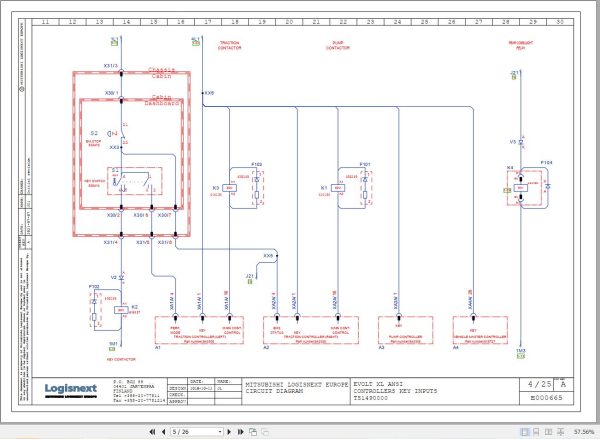
Task: Click the A2 traction controller box
Action: point(311,330)
